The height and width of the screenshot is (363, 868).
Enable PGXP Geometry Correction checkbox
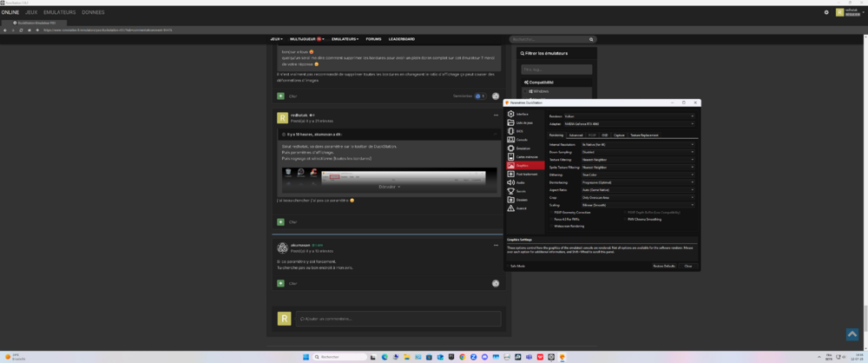coord(551,212)
